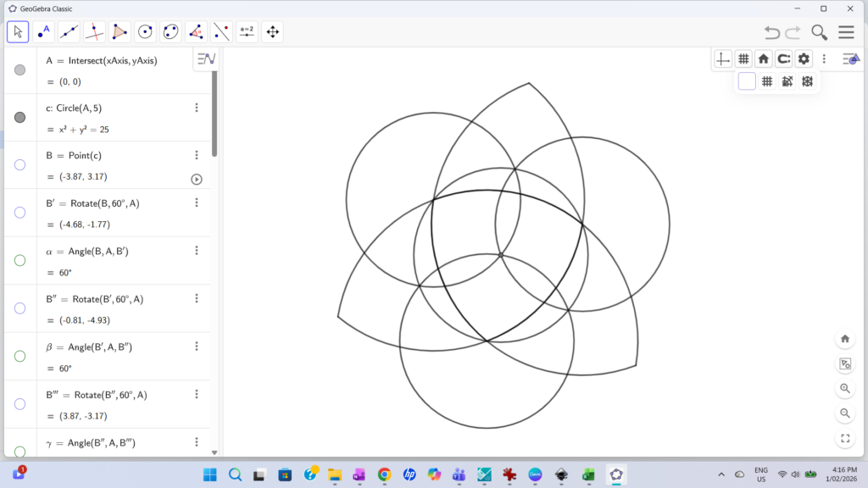Select the Polygon tool
The image size is (868, 488).
pos(120,32)
